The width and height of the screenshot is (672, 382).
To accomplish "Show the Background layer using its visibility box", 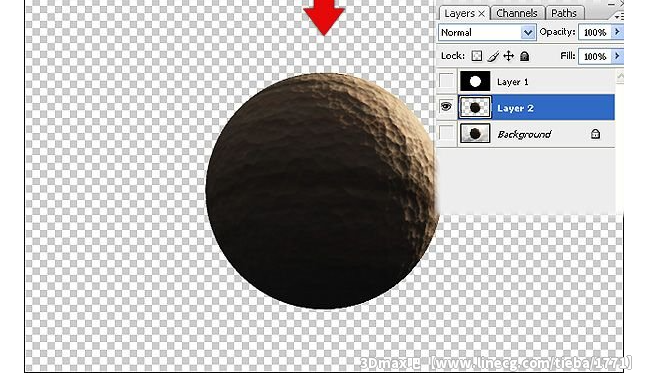I will (446, 133).
